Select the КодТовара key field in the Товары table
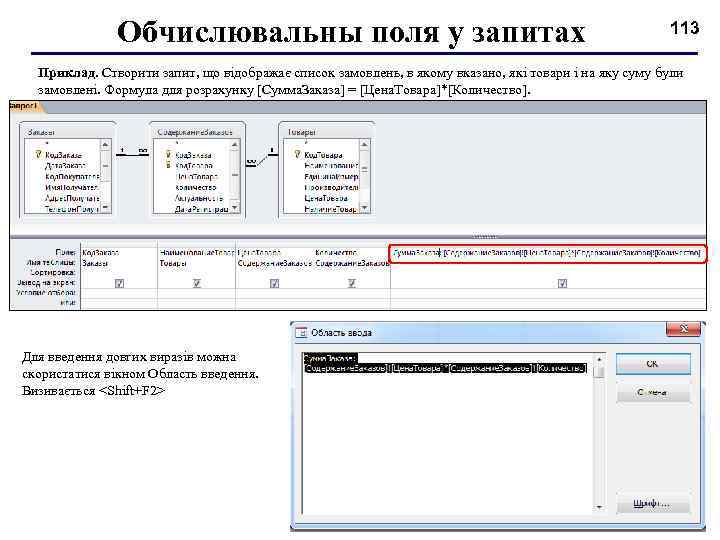Image resolution: width=720 pixels, height=540 pixels. [323, 155]
